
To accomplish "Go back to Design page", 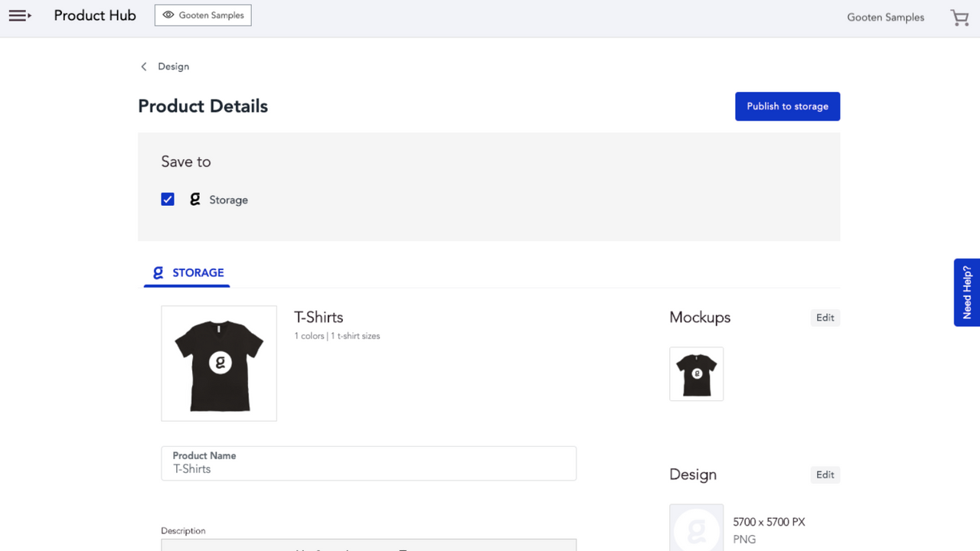I will tap(173, 67).
